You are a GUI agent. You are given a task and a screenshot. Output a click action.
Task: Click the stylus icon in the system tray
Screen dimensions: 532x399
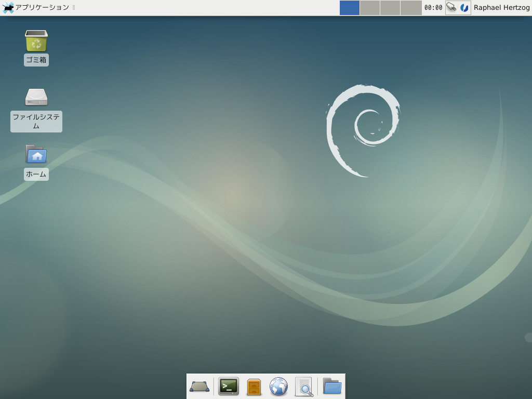(451, 7)
